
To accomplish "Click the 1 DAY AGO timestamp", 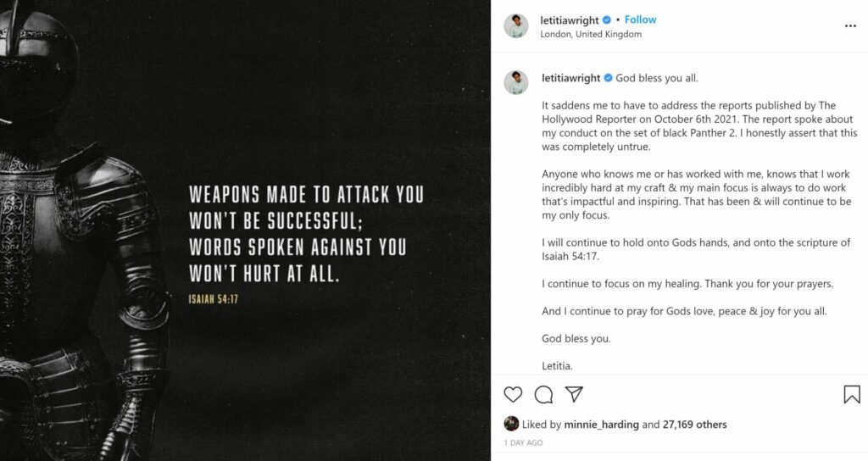I will point(523,442).
